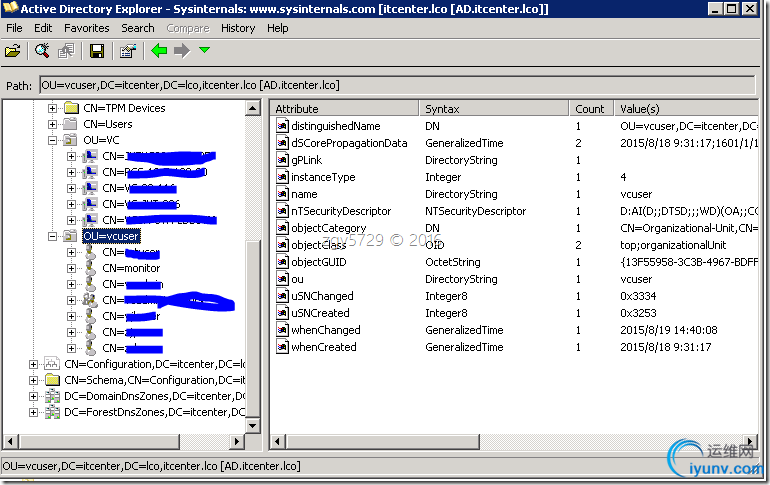Open the Help menu
The image size is (770, 485).
click(x=277, y=28)
